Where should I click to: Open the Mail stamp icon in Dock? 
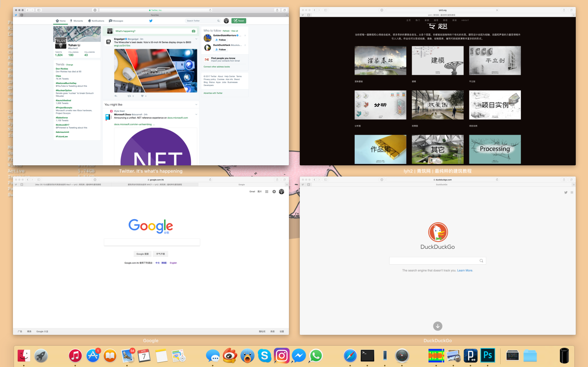127,356
